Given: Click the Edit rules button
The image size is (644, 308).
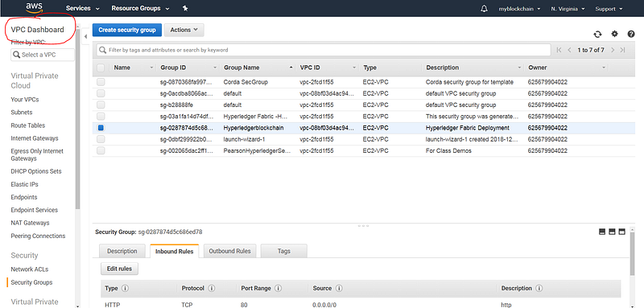Looking at the screenshot, I should tap(119, 269).
